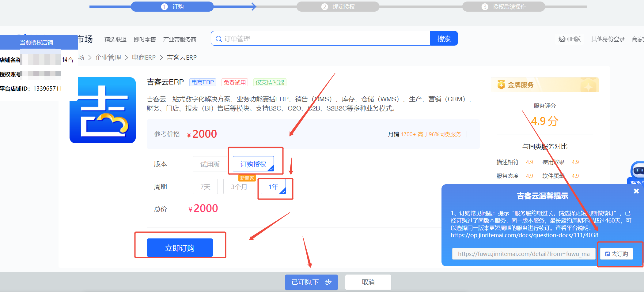Click the 当前授权店铺 header
The image size is (644, 292).
tap(39, 42)
